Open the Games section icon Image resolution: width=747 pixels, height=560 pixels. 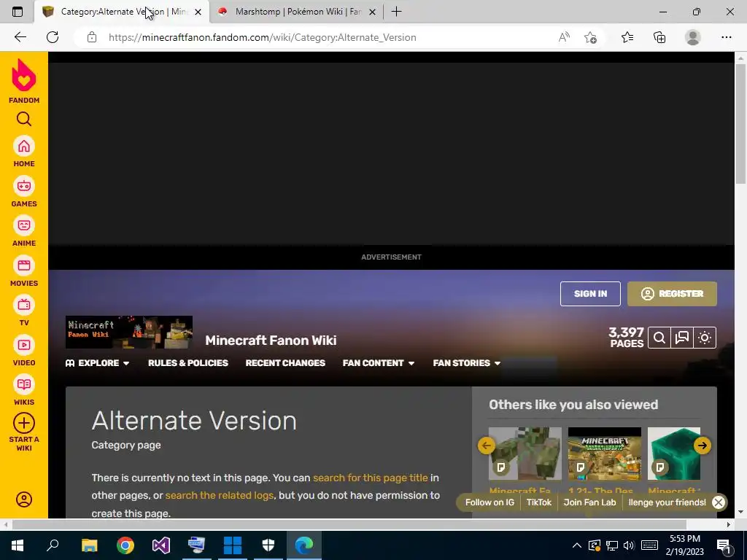(x=24, y=186)
